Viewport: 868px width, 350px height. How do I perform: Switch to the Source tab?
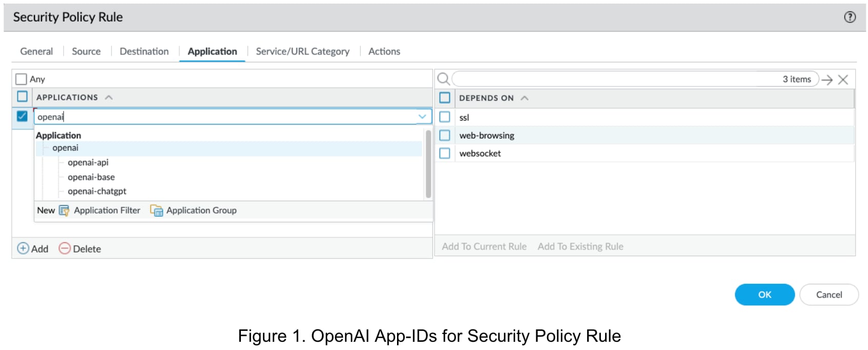(x=86, y=51)
